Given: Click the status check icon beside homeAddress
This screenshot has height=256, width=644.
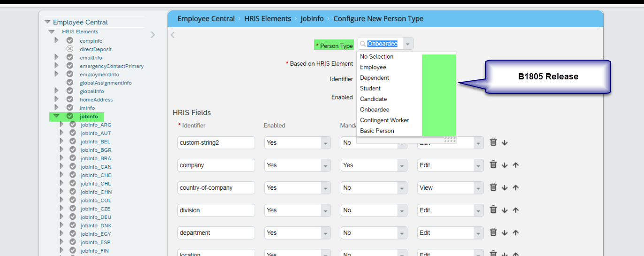Looking at the screenshot, I should pos(69,99).
